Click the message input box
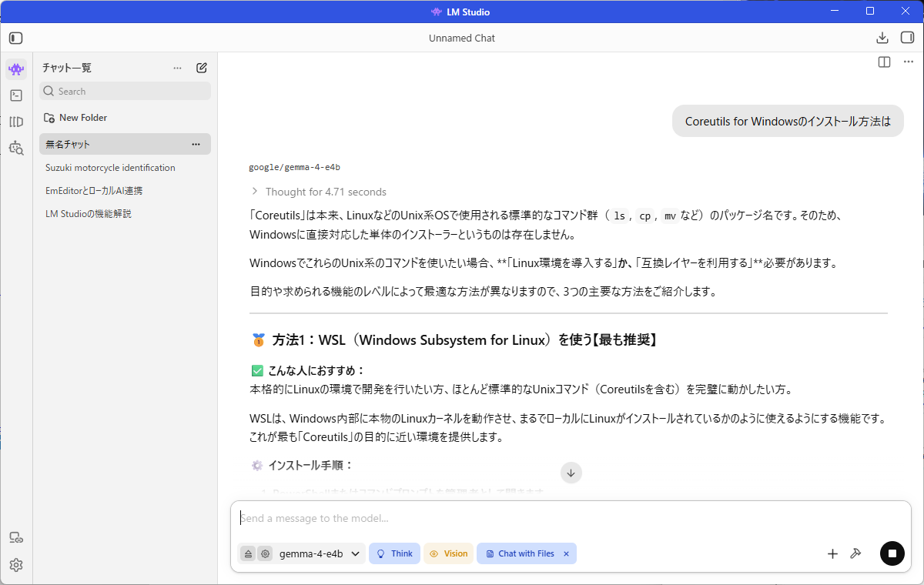Image resolution: width=924 pixels, height=585 pixels. 571,518
